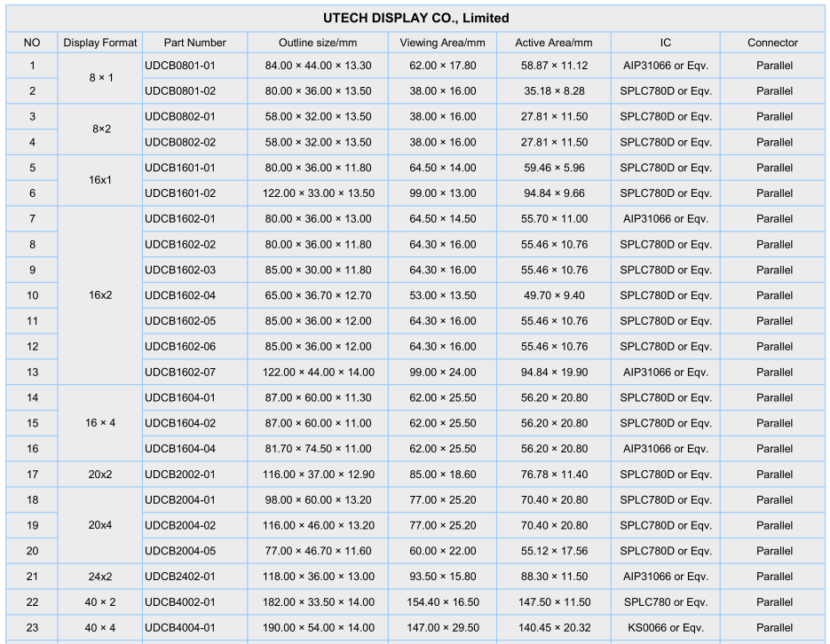
Task: Click part number UDCB4004-01
Action: click(x=180, y=628)
